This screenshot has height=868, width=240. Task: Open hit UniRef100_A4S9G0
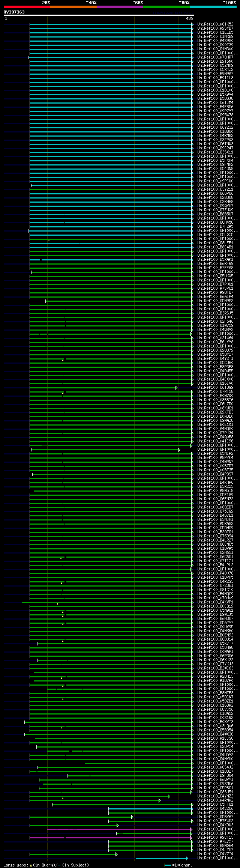coord(215,41)
